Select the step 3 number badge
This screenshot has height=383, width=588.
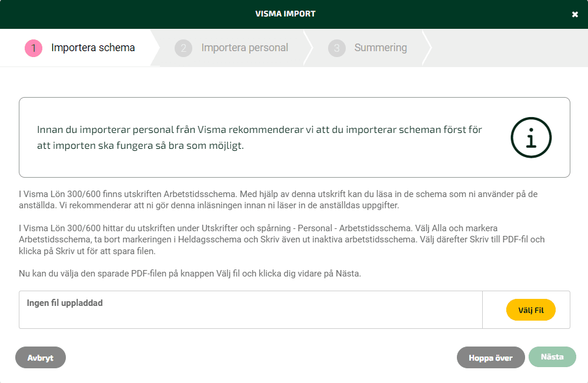337,48
